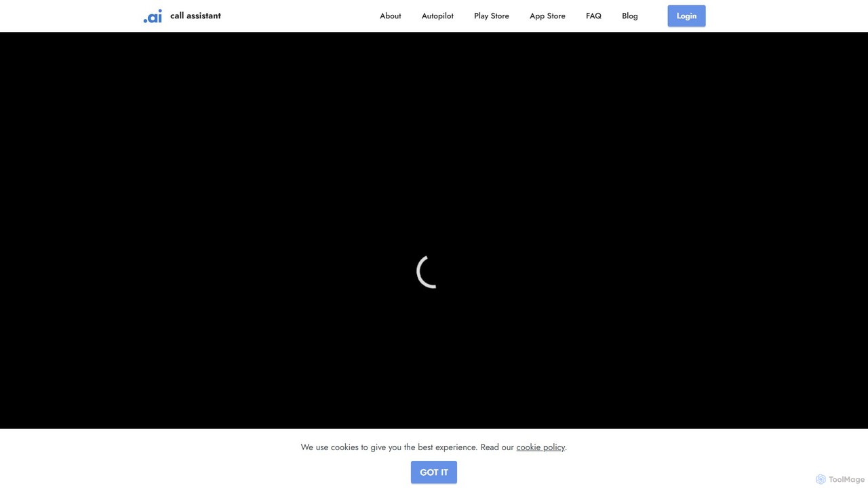Accept cookies with GOT IT button

(x=434, y=472)
